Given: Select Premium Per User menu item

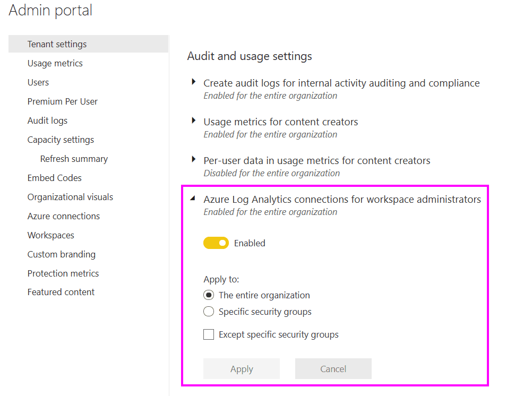Looking at the screenshot, I should (63, 101).
